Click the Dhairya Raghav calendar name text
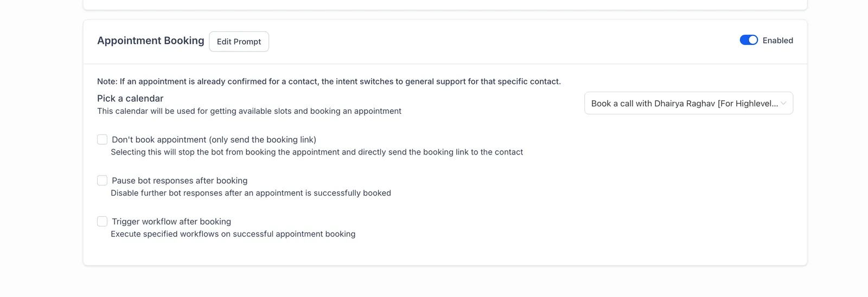 click(x=685, y=104)
